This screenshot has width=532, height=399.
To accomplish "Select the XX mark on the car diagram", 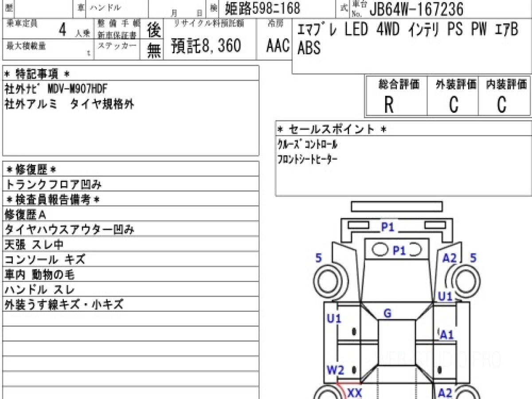I will pyautogui.click(x=354, y=392).
